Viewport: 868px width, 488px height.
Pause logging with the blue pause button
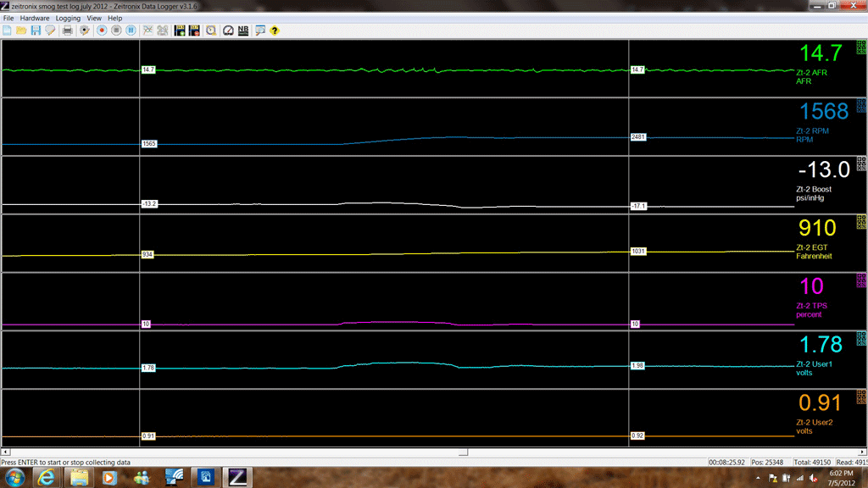(x=131, y=30)
